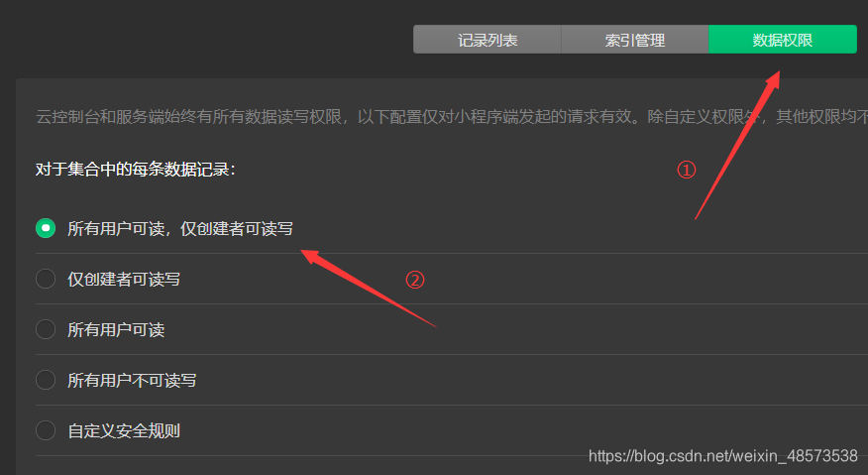Click the 所有用户可读，仅创建者可读写 label text

pos(180,228)
